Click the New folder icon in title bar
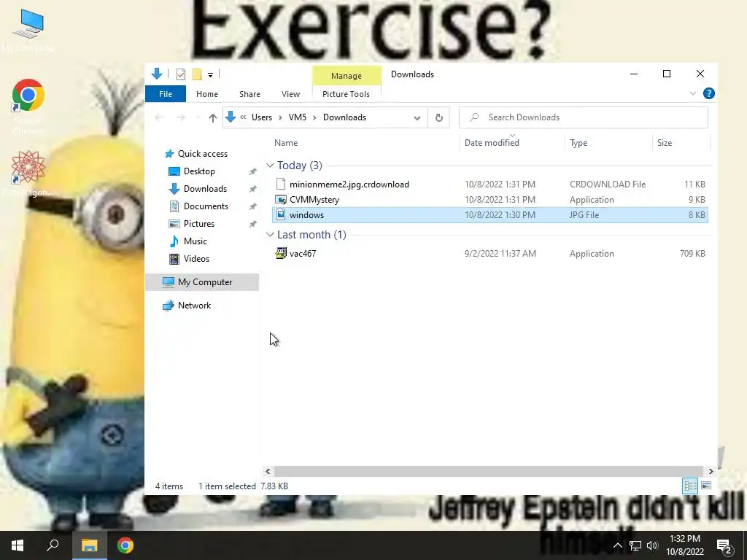 [x=197, y=74]
